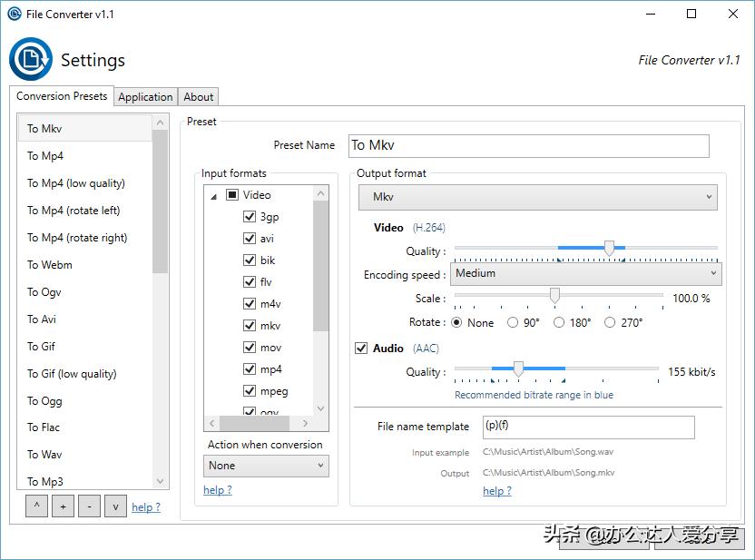Image resolution: width=755 pixels, height=560 pixels.
Task: Click the Preset Name text field
Action: [528, 145]
